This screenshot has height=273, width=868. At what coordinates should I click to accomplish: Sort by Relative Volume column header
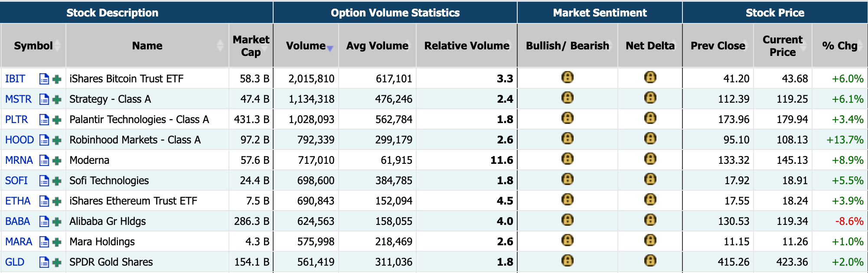(x=467, y=45)
